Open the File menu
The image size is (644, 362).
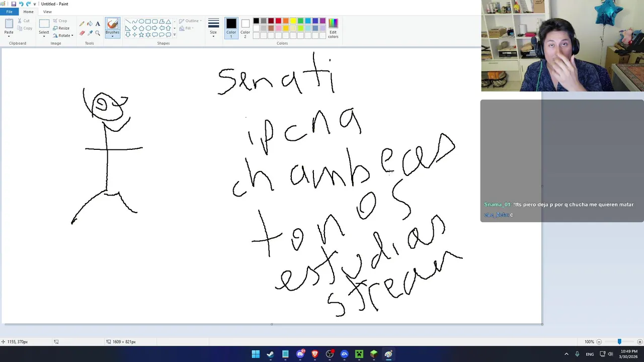point(9,12)
